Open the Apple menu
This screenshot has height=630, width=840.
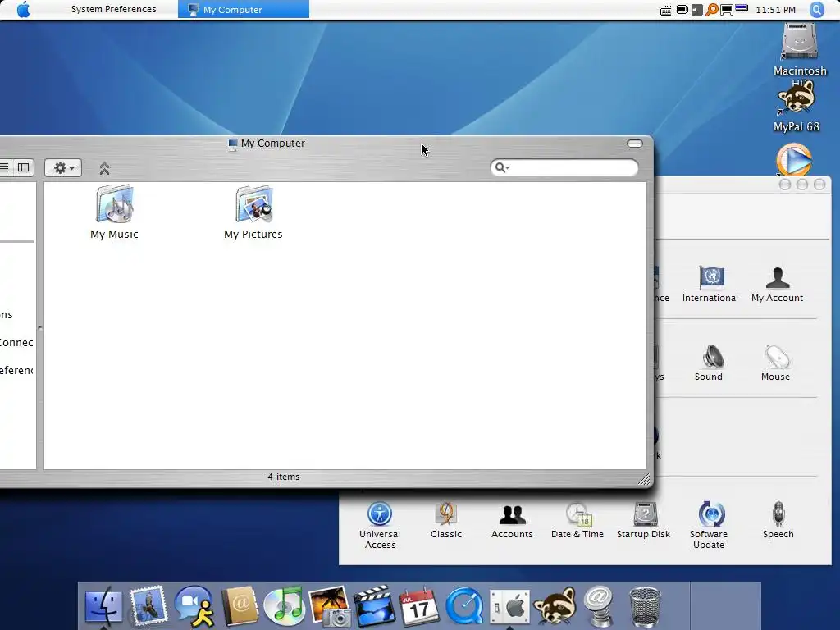24,10
